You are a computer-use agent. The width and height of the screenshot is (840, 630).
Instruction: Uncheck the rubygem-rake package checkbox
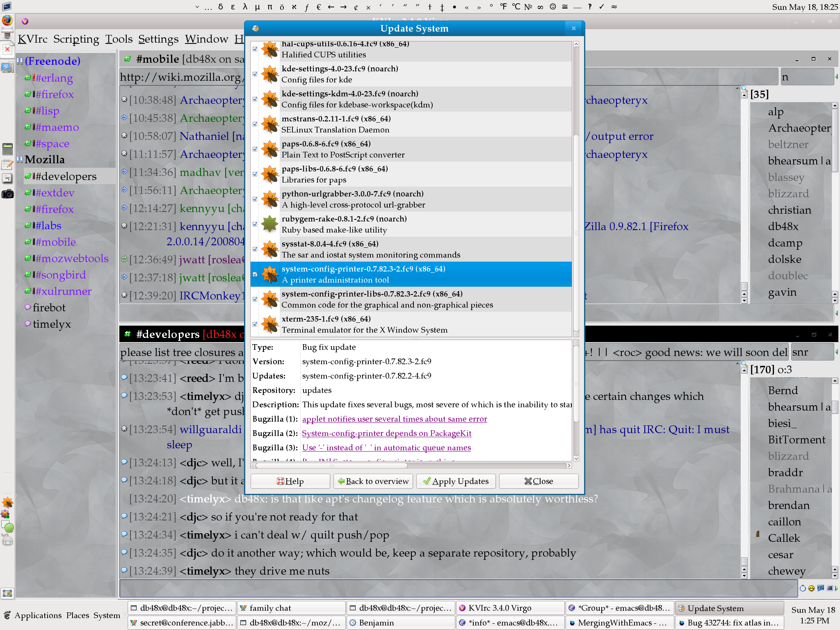click(255, 224)
